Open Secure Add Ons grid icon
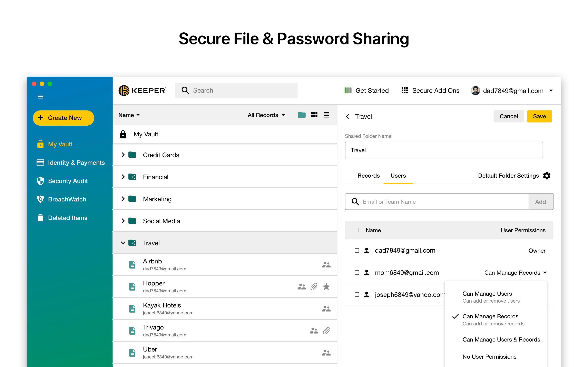The width and height of the screenshot is (588, 367). (404, 91)
